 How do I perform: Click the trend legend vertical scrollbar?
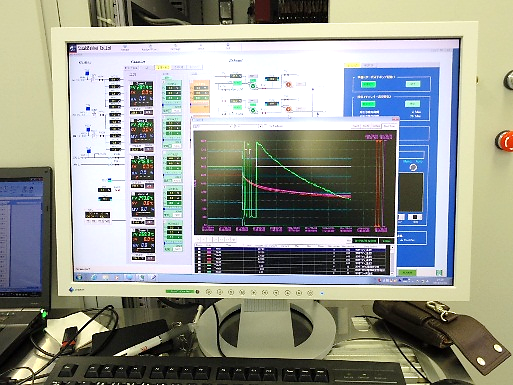click(392, 260)
